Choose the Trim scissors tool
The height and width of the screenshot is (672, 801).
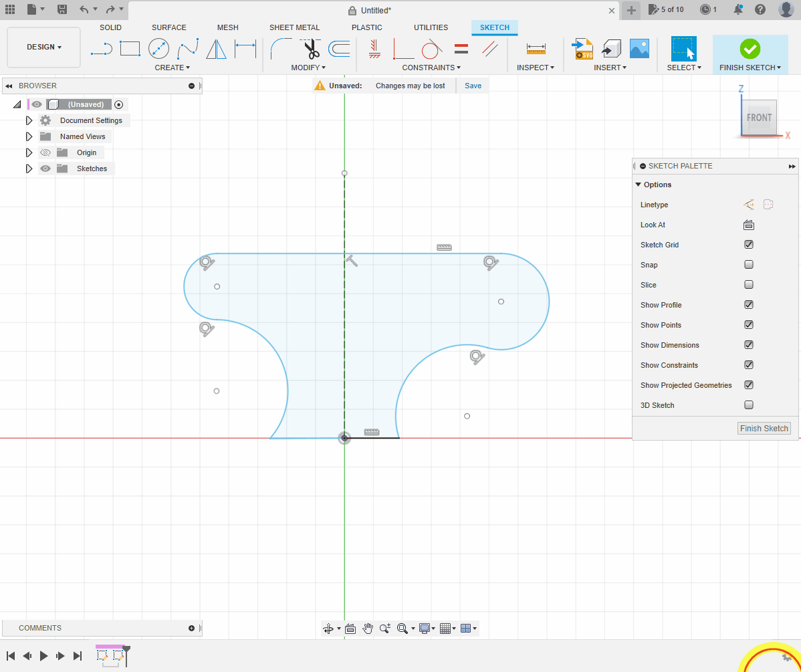click(310, 49)
